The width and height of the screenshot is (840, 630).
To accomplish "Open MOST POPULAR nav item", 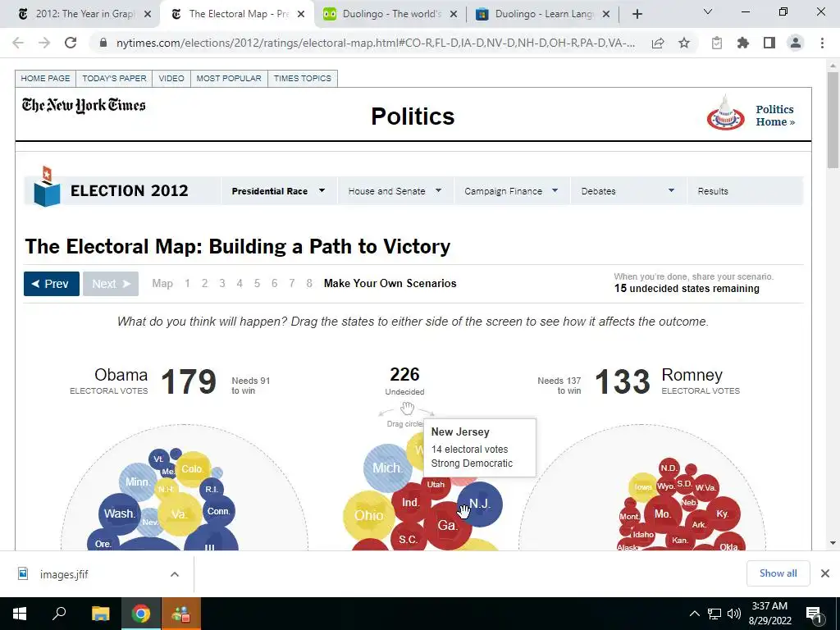I will (229, 78).
